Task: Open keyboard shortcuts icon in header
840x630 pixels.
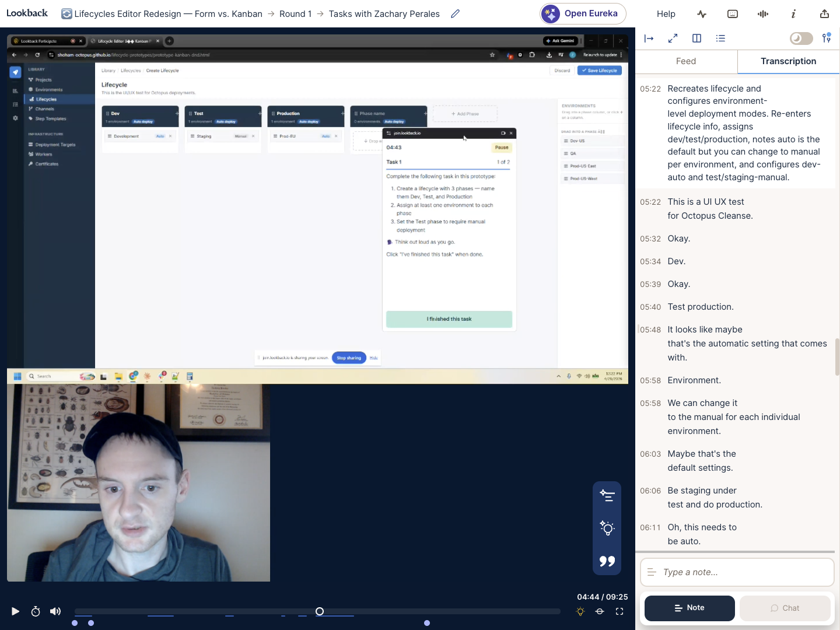Action: [x=733, y=14]
